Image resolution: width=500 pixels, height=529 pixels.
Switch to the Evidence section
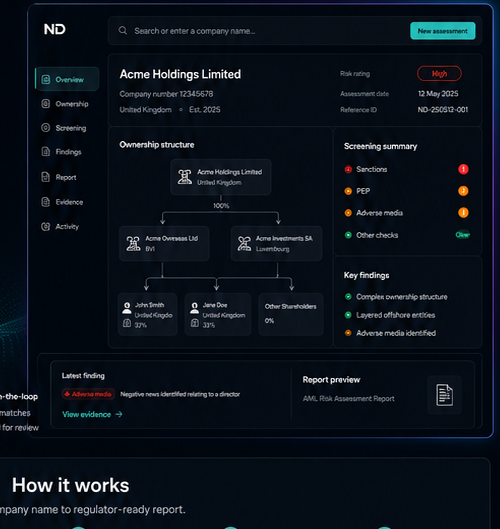(62, 202)
